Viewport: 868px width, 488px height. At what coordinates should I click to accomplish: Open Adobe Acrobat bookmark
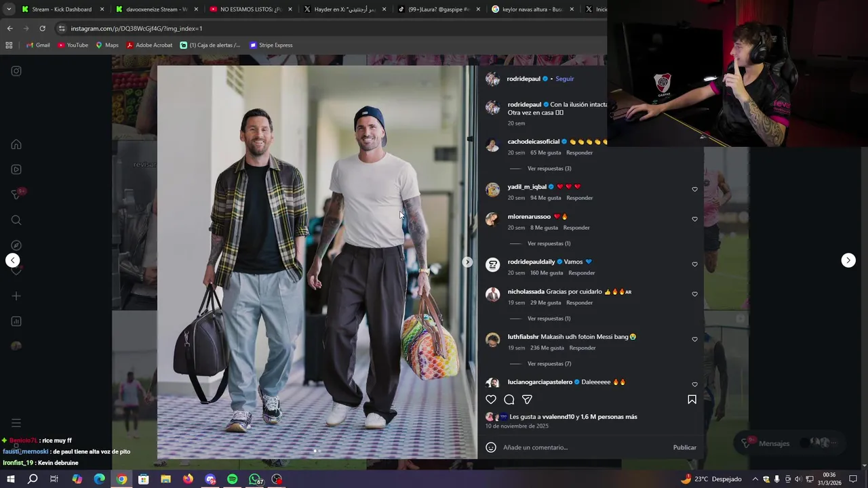point(149,45)
